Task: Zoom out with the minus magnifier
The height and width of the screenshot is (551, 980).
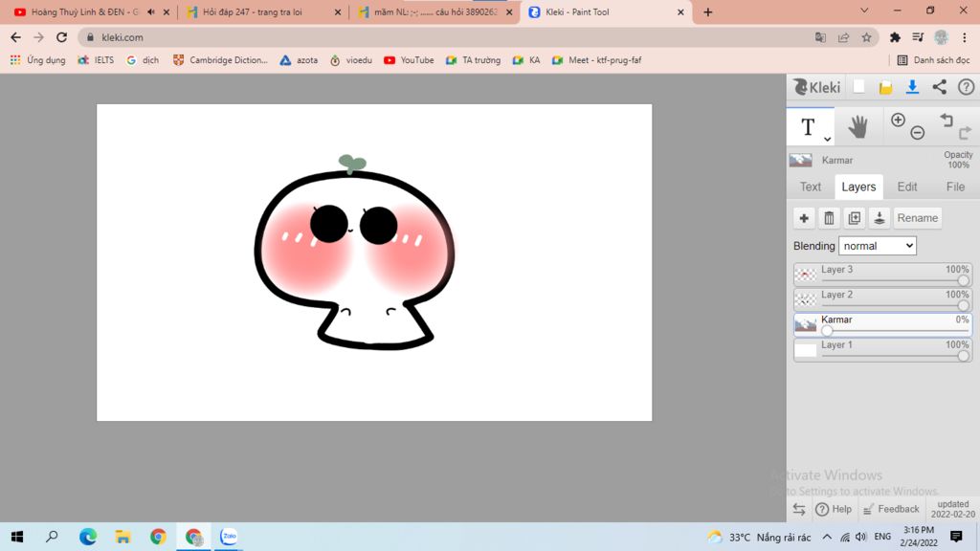Action: coord(917,132)
